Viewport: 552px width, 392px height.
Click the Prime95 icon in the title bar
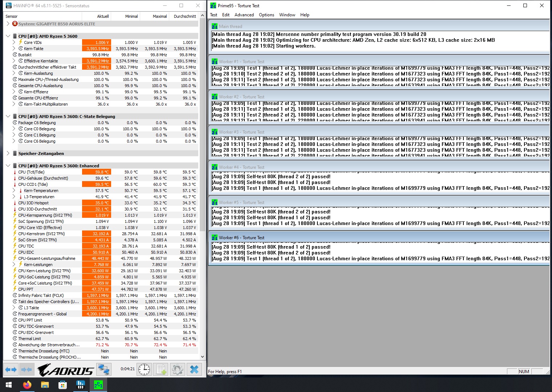coord(213,5)
